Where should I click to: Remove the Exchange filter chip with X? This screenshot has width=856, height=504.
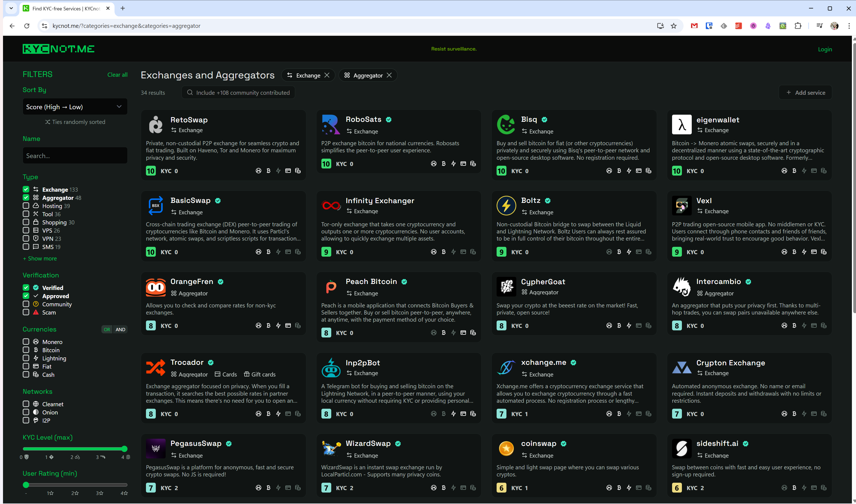coord(327,75)
